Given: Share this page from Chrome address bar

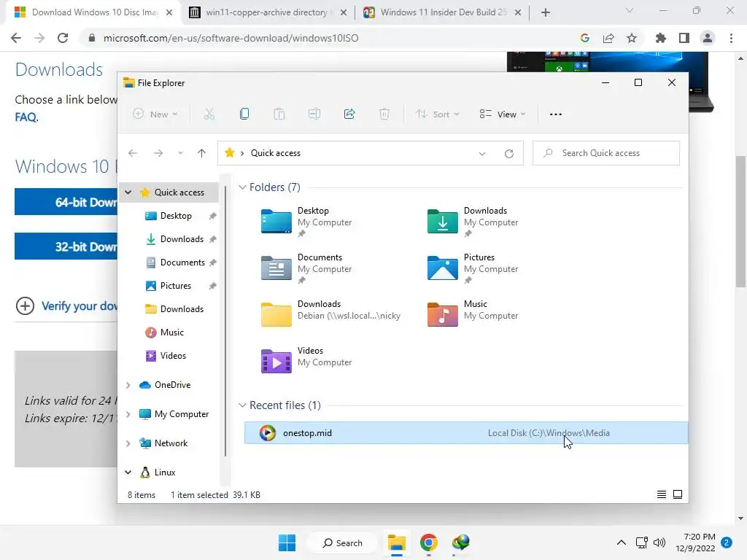Looking at the screenshot, I should pyautogui.click(x=608, y=38).
